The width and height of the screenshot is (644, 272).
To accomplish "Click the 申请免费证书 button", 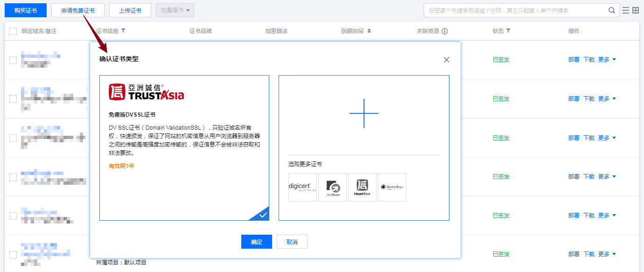I will (x=78, y=10).
